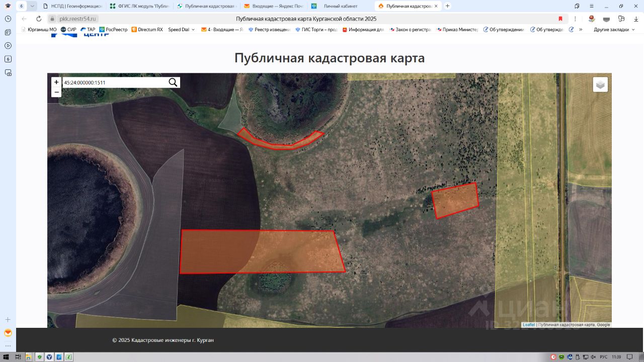Open the browser history sidebar icon
This screenshot has width=644, height=362.
pyautogui.click(x=8, y=19)
